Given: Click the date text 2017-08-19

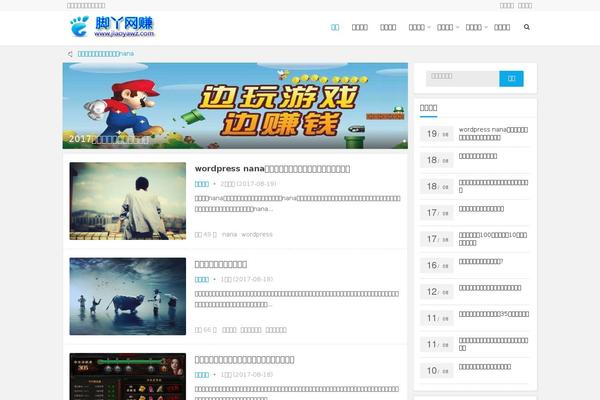Looking at the screenshot, I should click(256, 184).
